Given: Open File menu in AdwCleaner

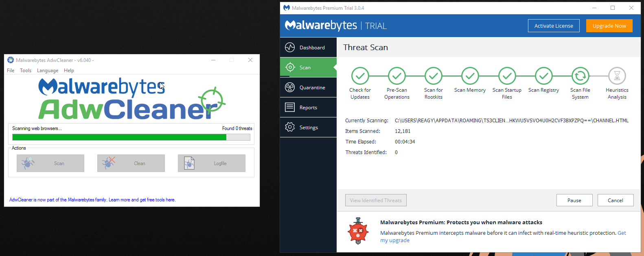Looking at the screenshot, I should [x=11, y=71].
